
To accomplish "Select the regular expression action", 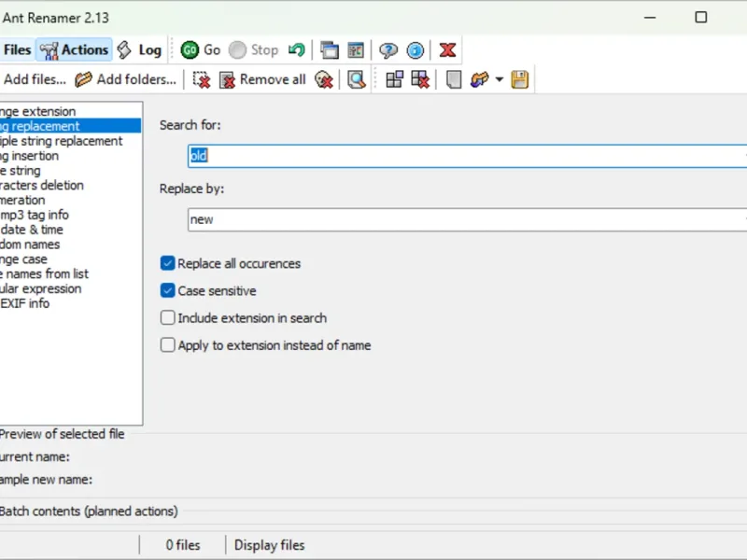I will coord(71,288).
